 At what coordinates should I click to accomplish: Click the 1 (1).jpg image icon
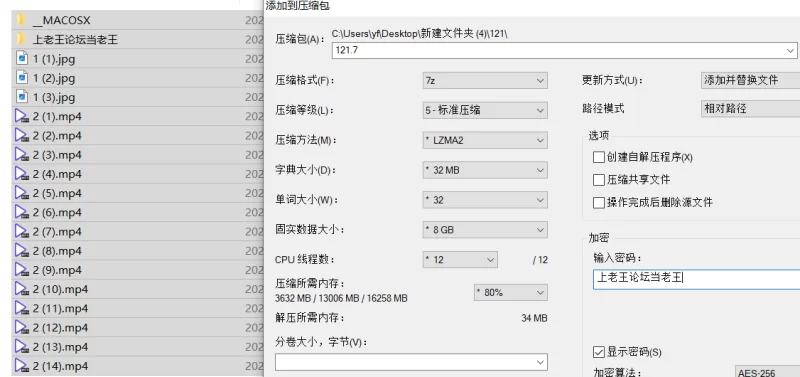pyautogui.click(x=21, y=59)
